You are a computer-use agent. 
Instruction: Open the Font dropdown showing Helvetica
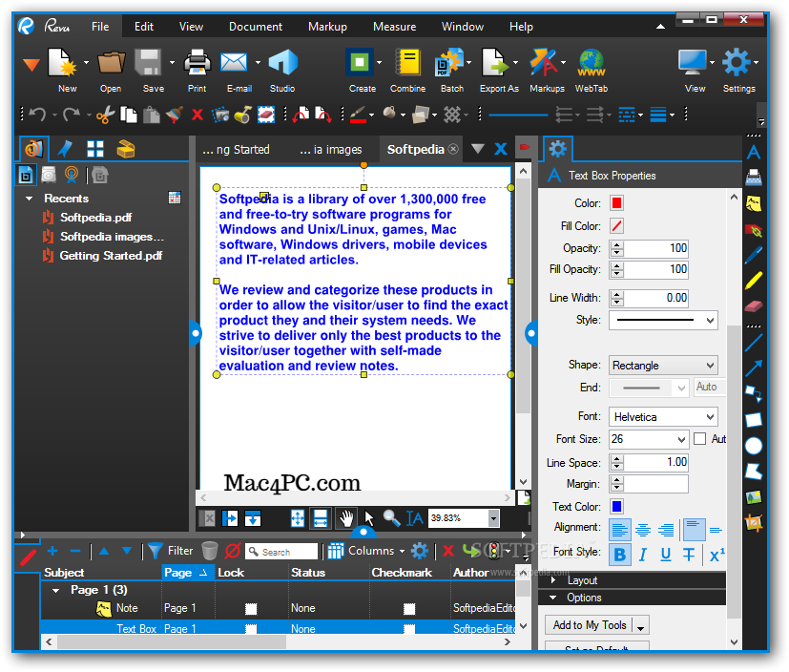tap(663, 417)
